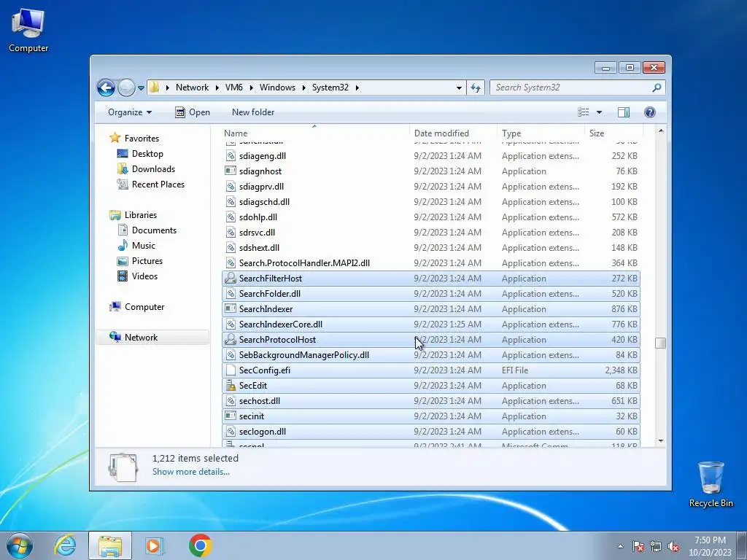
Task: Select Search.ProtocolHandler.MAPI2.dll file
Action: 430,263
